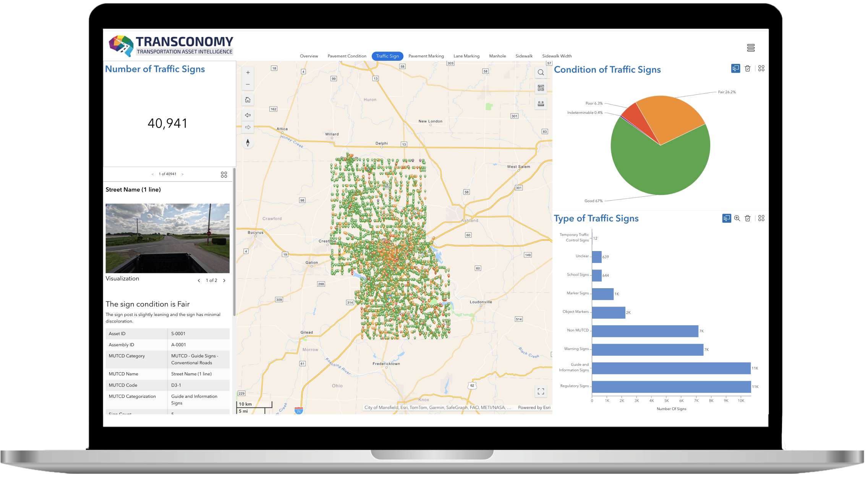Click the zoom icon on Type of Traffic Signs
868x480 pixels.
(x=736, y=218)
